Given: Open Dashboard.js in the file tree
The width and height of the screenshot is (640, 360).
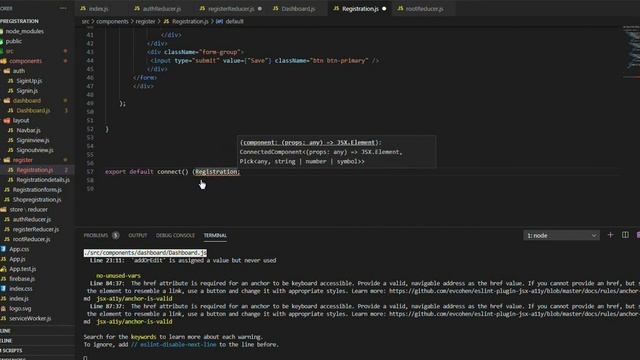Looking at the screenshot, I should 33,111.
